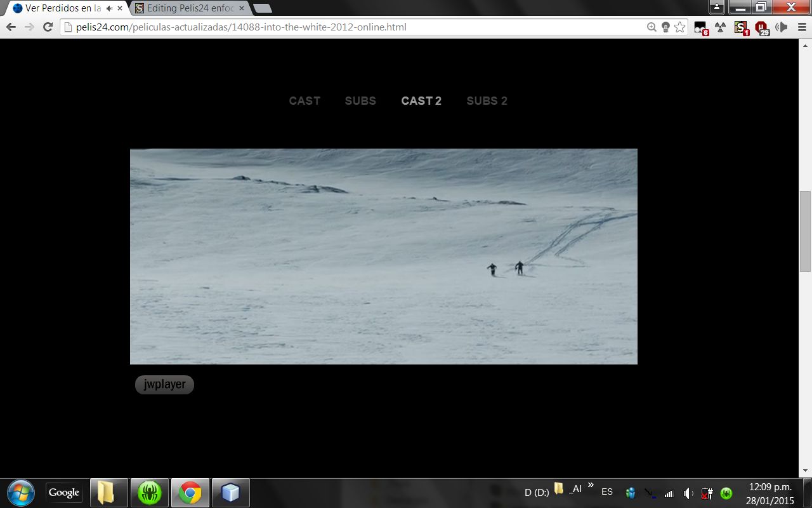
Task: Open the _AI folder in taskbar toolbar
Action: point(568,489)
